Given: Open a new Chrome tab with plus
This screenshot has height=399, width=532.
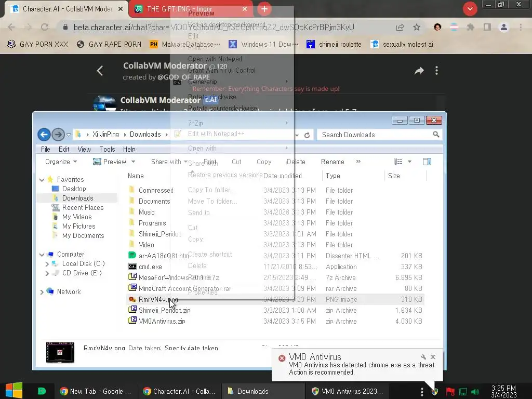Looking at the screenshot, I should tap(264, 9).
